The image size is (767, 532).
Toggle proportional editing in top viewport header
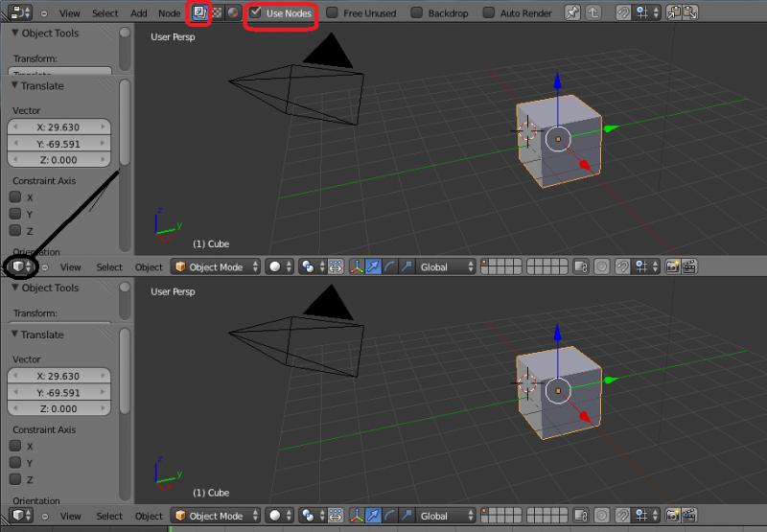coord(602,267)
